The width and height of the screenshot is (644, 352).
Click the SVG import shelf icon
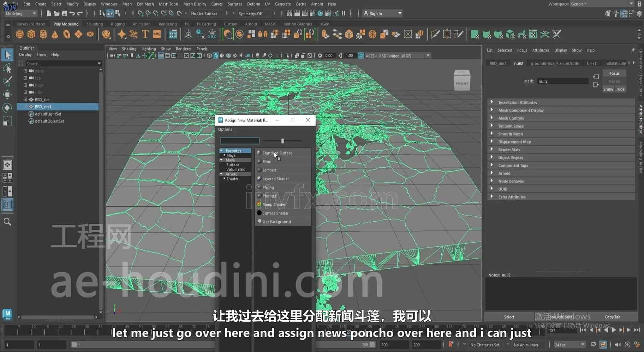coord(157,34)
